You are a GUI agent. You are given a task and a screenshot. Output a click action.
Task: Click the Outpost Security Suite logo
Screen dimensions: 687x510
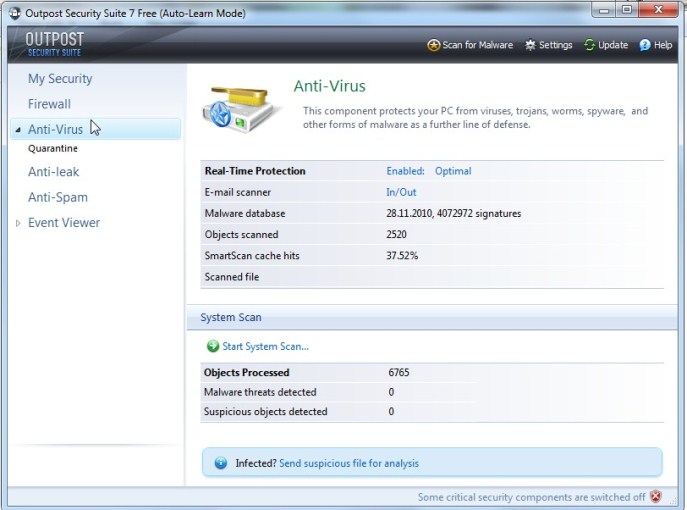pyautogui.click(x=54, y=44)
